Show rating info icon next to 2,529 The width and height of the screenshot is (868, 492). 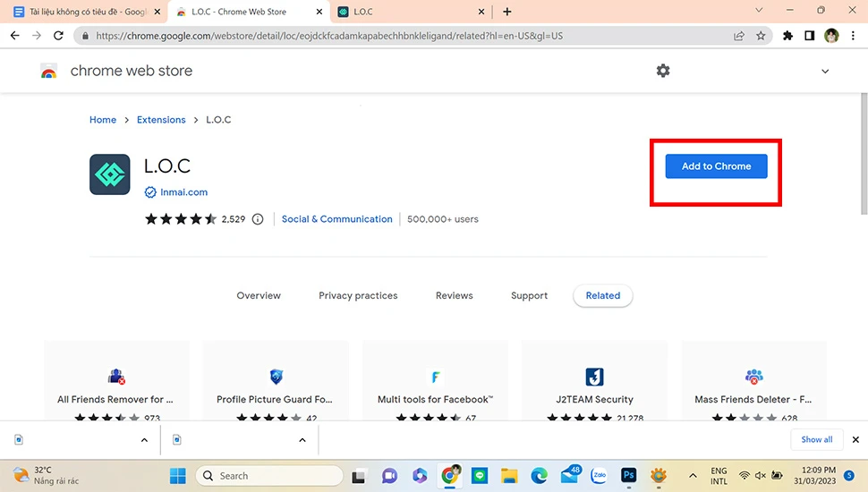258,219
